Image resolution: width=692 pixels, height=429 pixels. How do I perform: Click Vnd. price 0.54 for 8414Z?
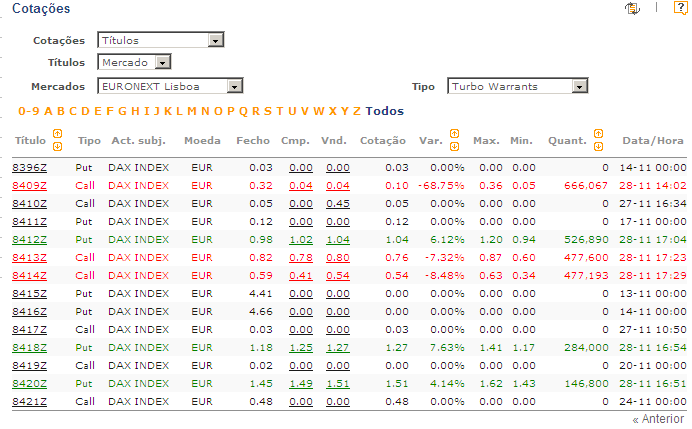[338, 276]
